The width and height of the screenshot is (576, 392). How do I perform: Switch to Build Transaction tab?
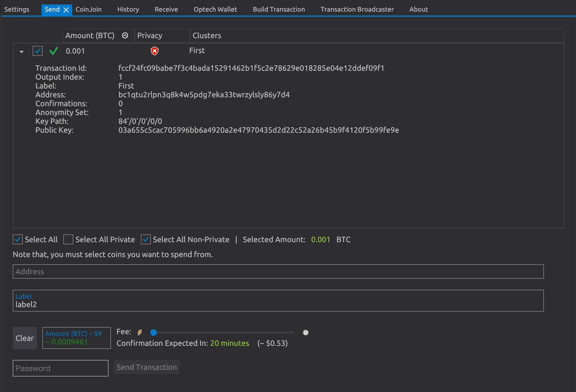point(279,9)
